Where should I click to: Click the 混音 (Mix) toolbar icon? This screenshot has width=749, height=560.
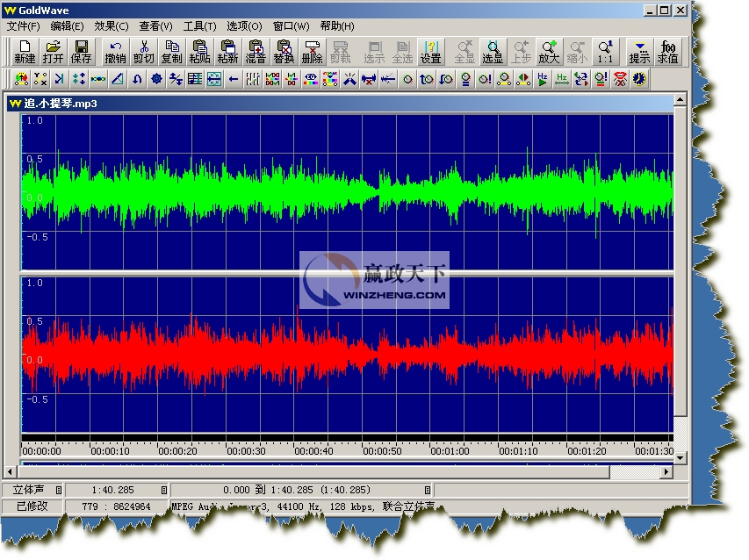tap(256, 52)
